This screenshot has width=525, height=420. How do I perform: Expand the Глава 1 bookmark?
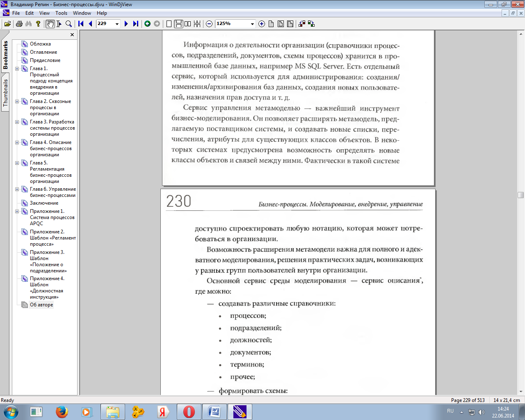(17, 68)
